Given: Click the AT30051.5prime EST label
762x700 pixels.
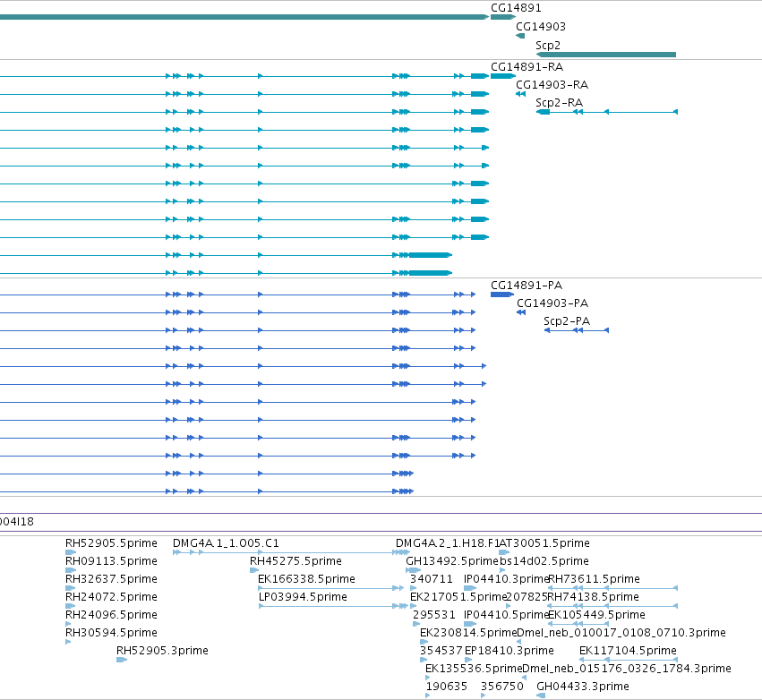Looking at the screenshot, I should pyautogui.click(x=544, y=543).
